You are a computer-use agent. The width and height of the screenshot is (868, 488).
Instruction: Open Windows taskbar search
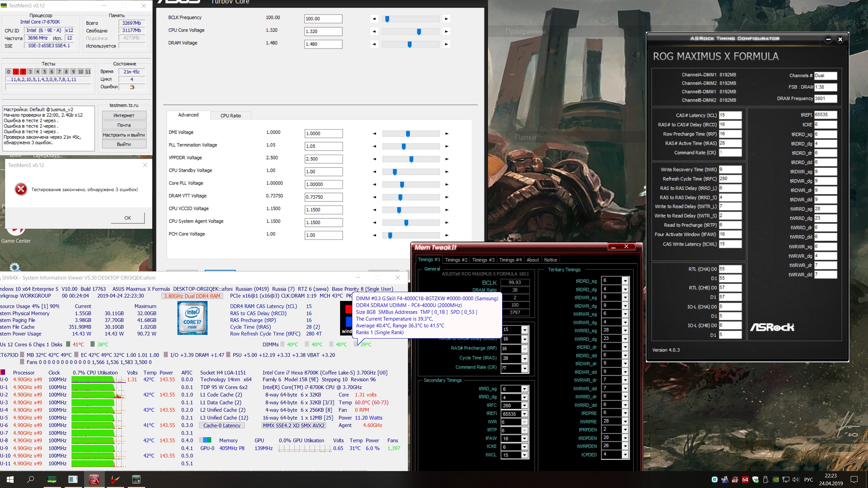coord(31,479)
